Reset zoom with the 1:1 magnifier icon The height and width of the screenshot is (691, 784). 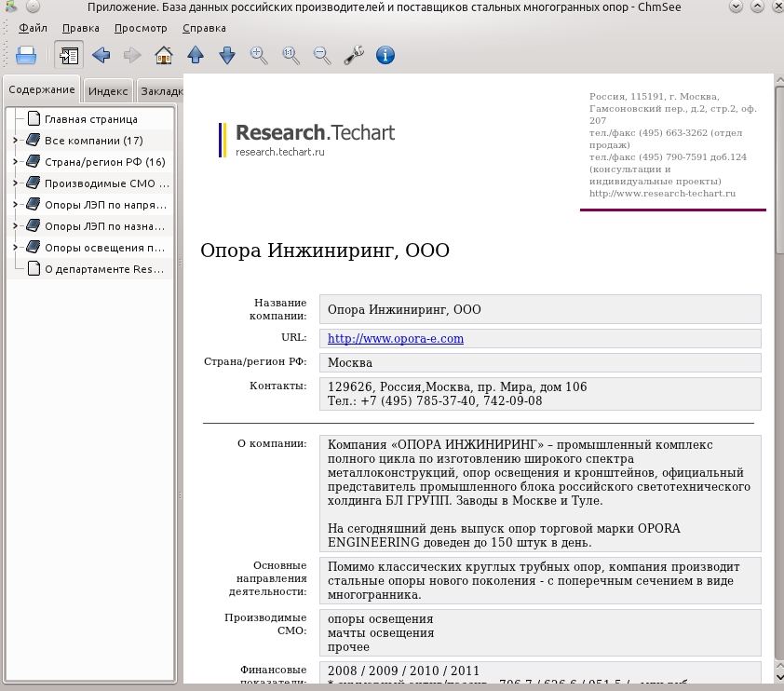[x=291, y=55]
